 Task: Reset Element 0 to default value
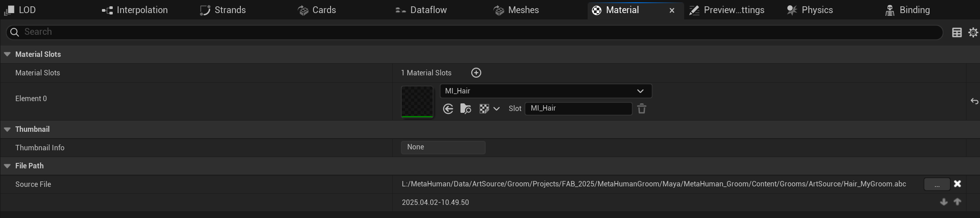click(974, 102)
